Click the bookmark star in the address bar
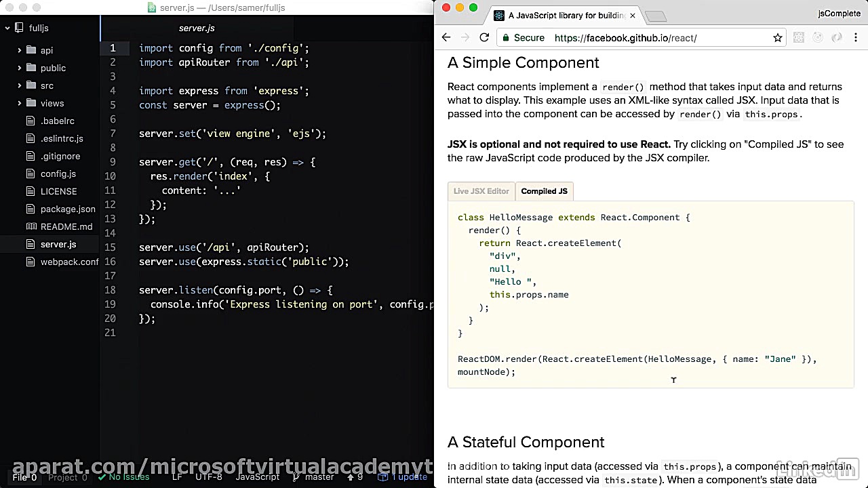This screenshot has height=488, width=868. point(777,38)
